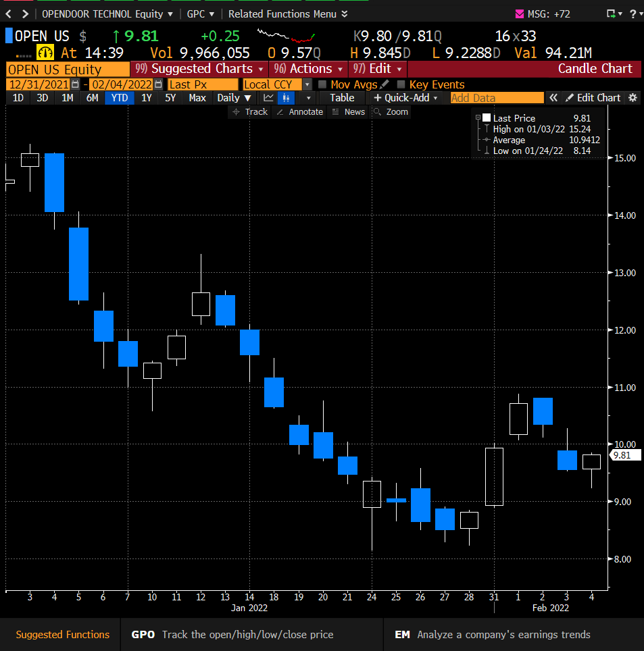Click the 02/04/2022 end date field
This screenshot has height=651, width=644.
pyautogui.click(x=122, y=84)
